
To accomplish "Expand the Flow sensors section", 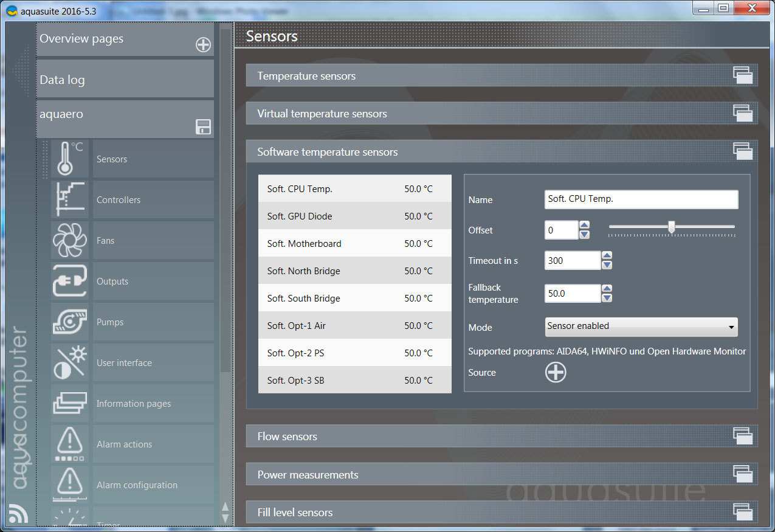I will [742, 436].
